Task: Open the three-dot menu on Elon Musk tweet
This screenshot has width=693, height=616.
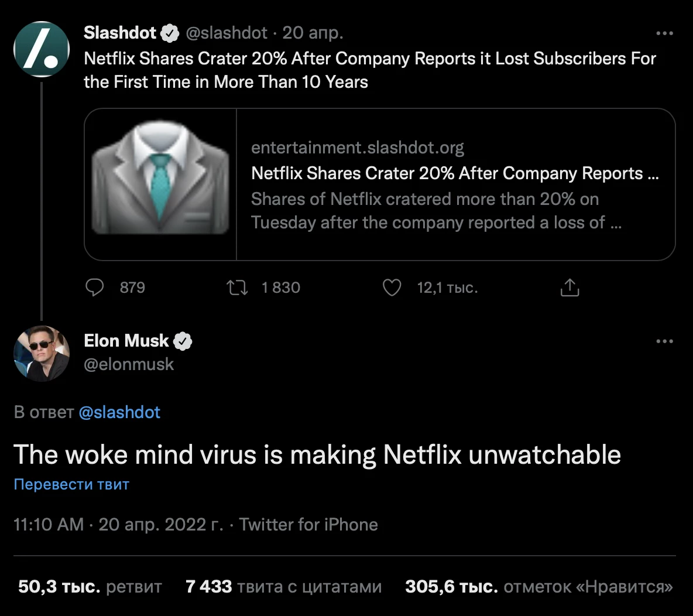Action: [665, 341]
